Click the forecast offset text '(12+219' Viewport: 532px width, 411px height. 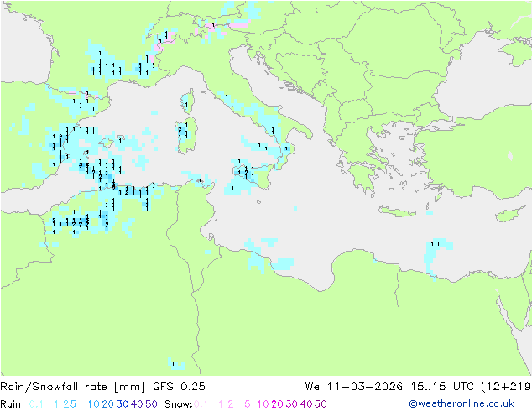click(507, 387)
